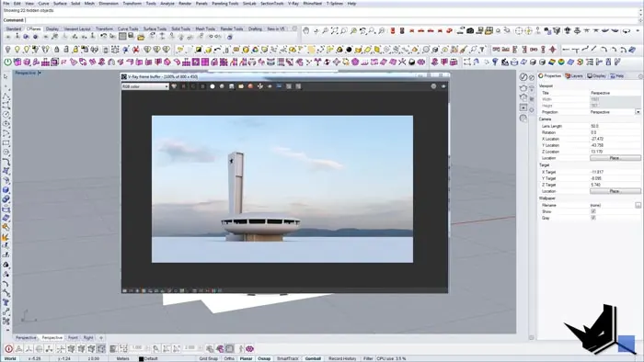Switch to the Front viewport tab
The image size is (644, 362).
click(73, 338)
